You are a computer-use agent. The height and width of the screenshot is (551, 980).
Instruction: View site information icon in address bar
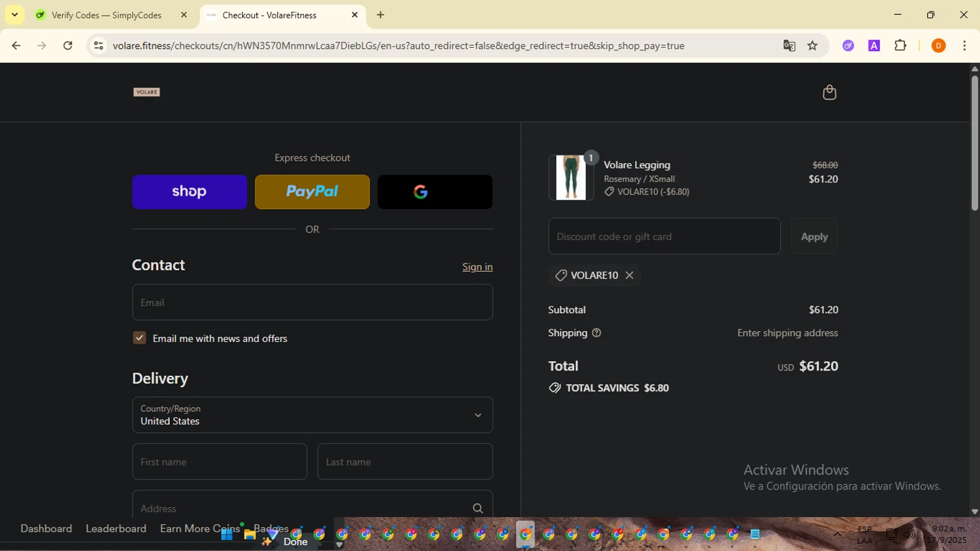point(99,46)
